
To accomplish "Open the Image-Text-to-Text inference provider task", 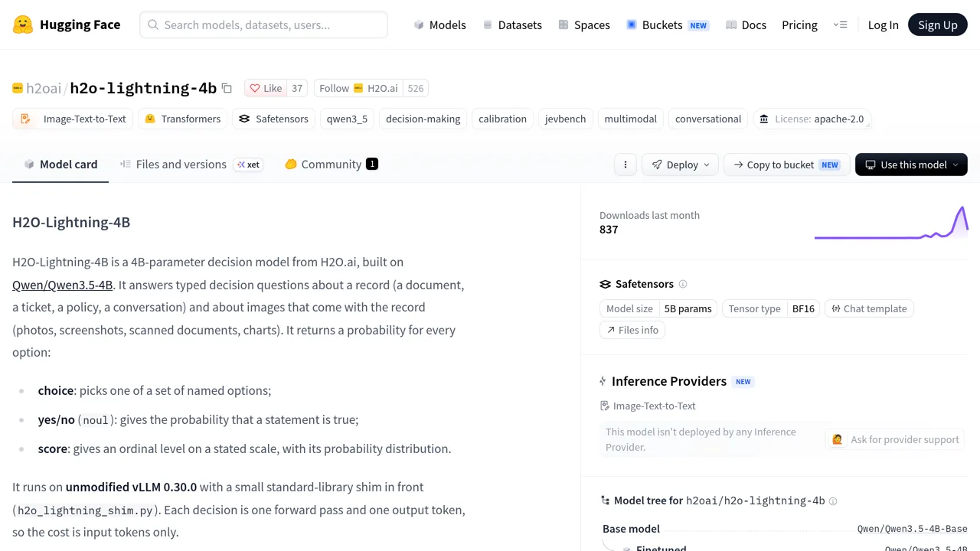I will coord(648,406).
